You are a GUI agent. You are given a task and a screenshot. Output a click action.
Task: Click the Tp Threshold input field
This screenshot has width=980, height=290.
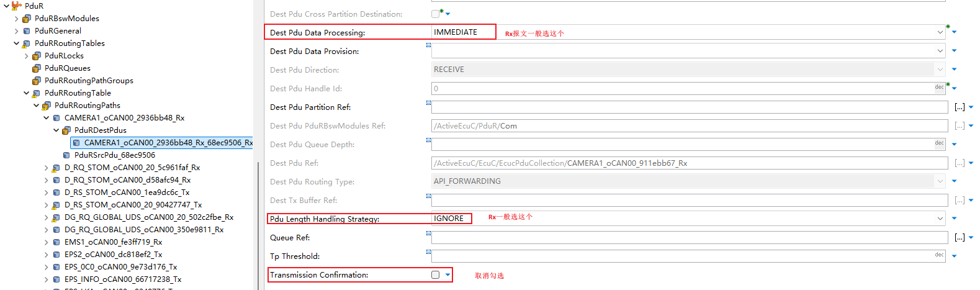click(x=688, y=256)
